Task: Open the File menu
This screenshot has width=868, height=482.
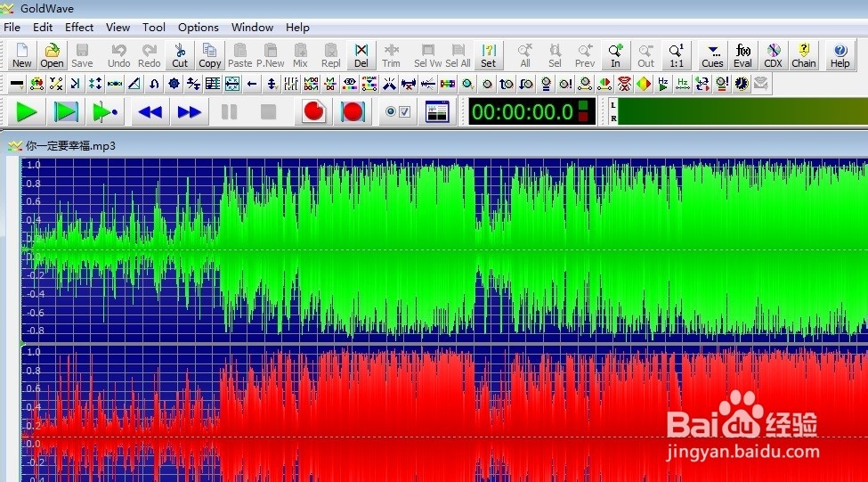Action: 12,27
